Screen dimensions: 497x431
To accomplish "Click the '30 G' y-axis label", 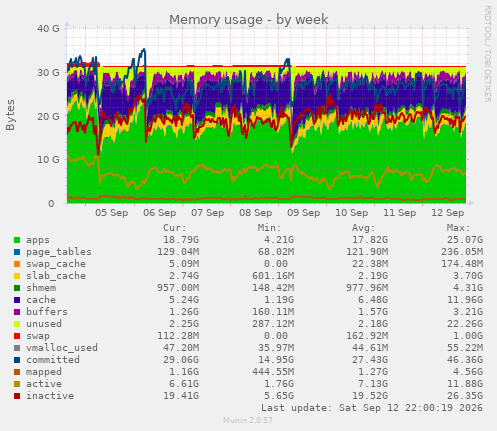I will [x=48, y=72].
